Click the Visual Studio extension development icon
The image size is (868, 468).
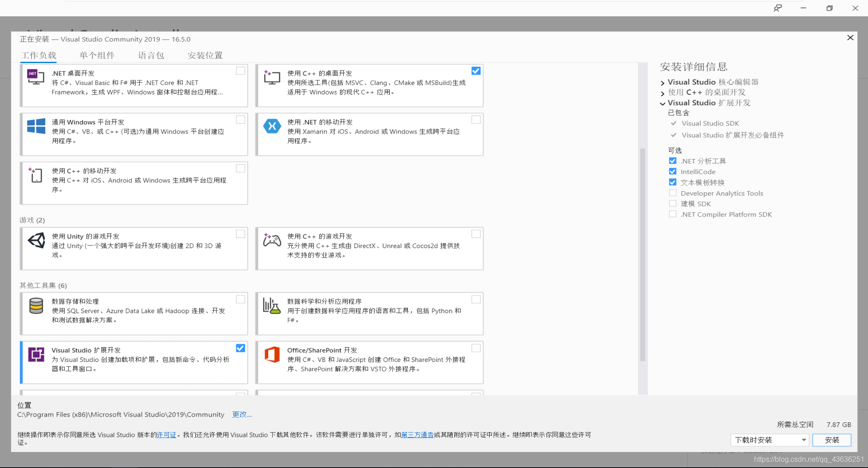pyautogui.click(x=36, y=355)
